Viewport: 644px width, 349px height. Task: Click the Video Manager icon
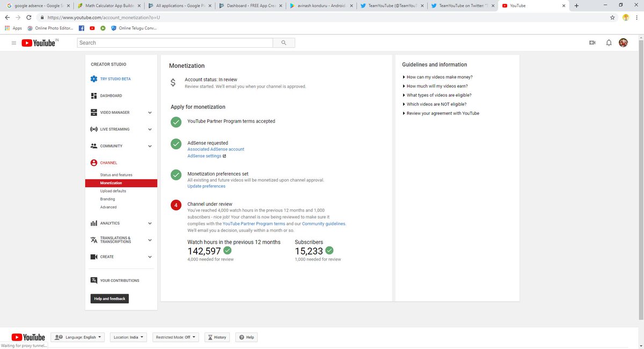[x=94, y=113]
